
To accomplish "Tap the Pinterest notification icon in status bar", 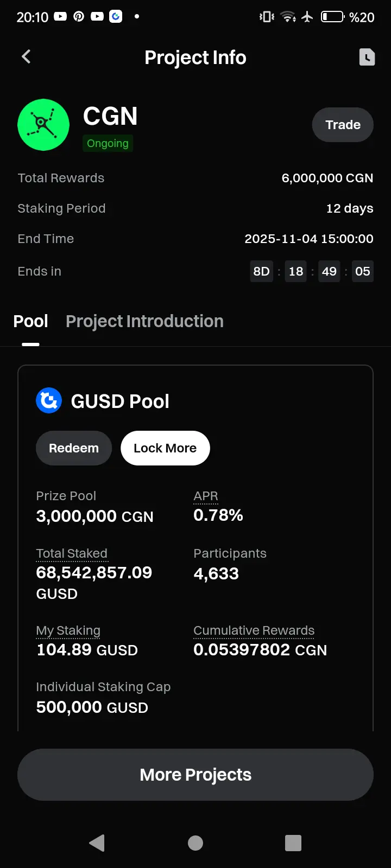I will 79,17.
